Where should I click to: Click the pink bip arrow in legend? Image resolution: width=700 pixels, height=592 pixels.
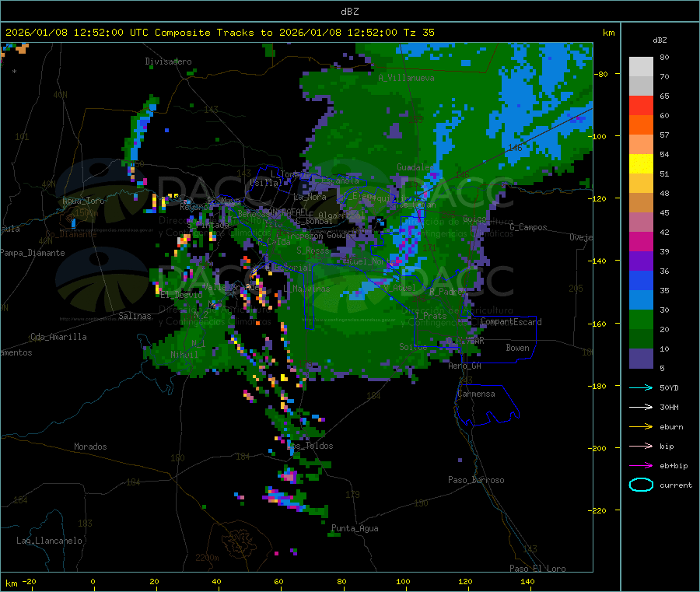[x=641, y=446]
